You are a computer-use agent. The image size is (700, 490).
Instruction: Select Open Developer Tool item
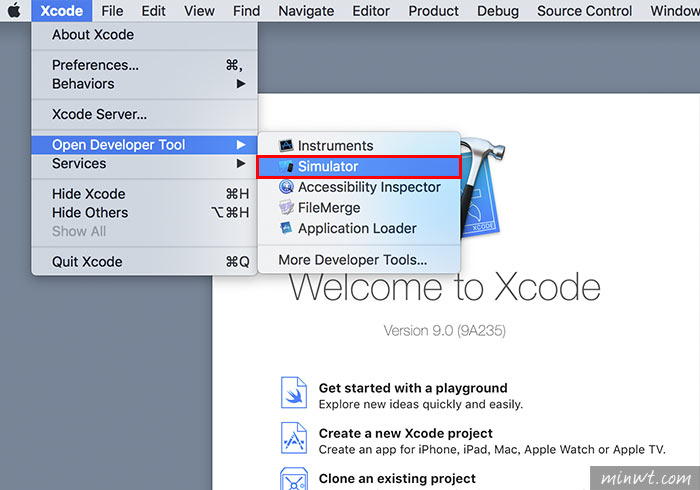pos(144,145)
